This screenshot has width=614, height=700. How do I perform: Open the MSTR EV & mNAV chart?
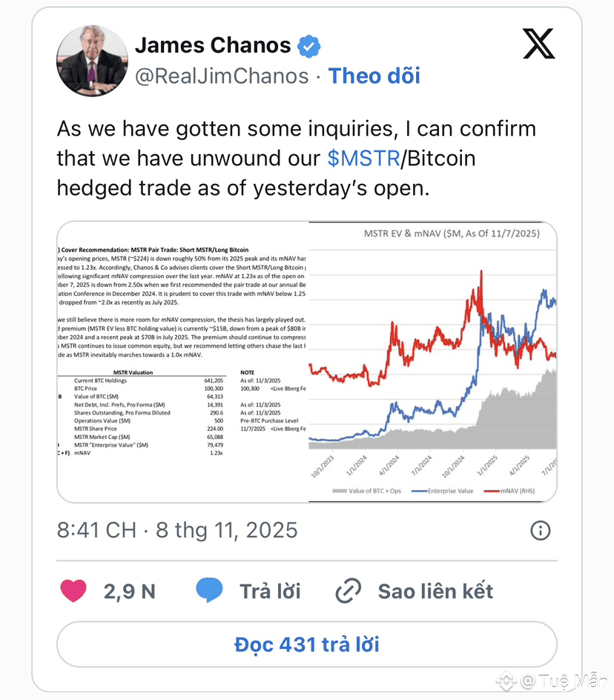click(433, 361)
